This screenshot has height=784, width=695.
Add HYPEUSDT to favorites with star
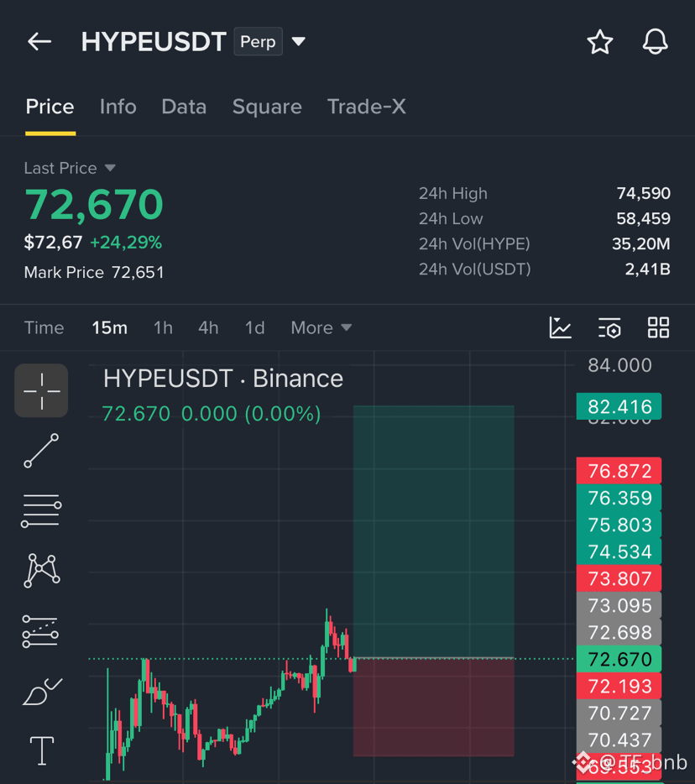click(x=599, y=41)
